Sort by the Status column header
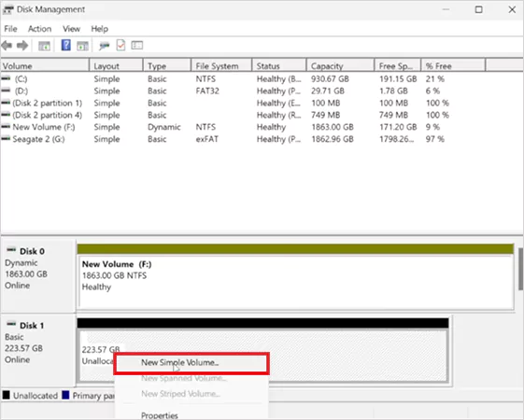Screen dimensions: 524x420 pyautogui.click(x=279, y=66)
